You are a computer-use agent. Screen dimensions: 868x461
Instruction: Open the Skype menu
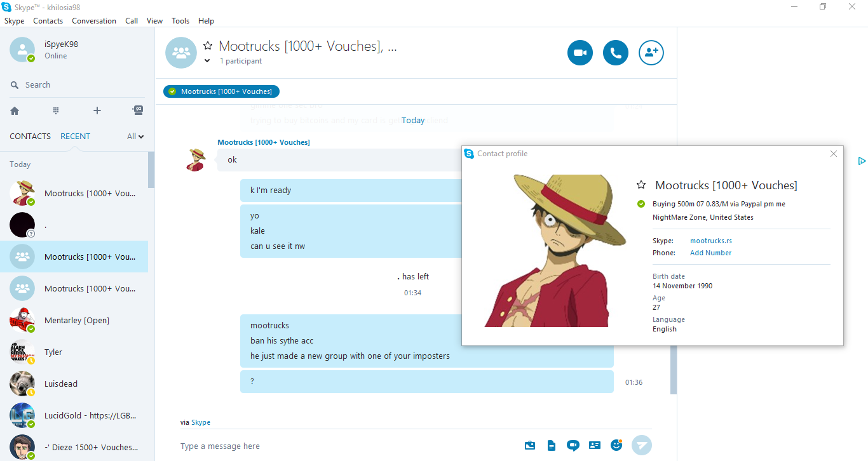click(x=15, y=21)
